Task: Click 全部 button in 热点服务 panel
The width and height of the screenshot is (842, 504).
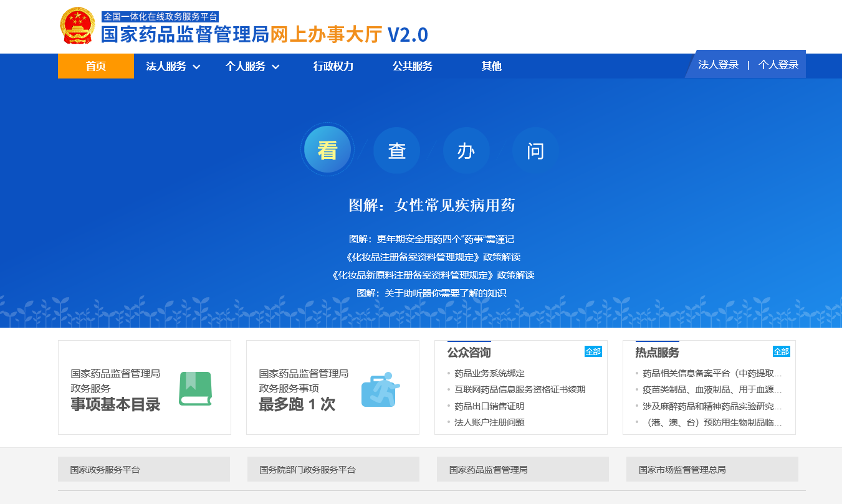Action: (782, 351)
